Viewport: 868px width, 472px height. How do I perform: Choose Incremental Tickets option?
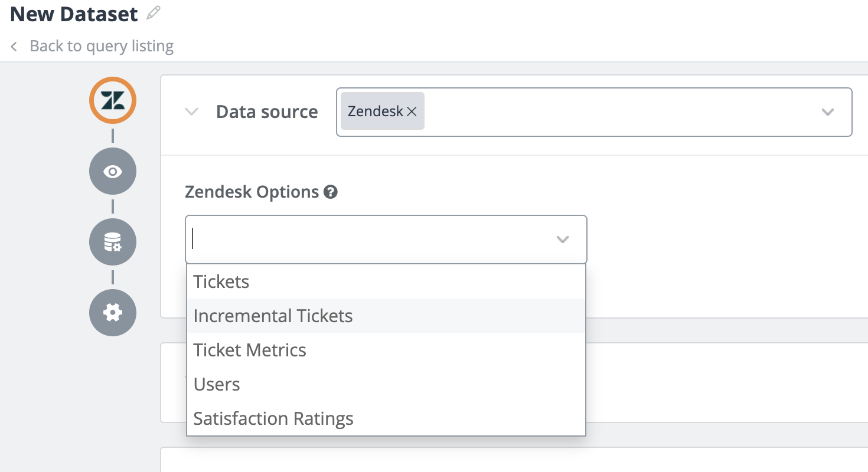(x=386, y=316)
